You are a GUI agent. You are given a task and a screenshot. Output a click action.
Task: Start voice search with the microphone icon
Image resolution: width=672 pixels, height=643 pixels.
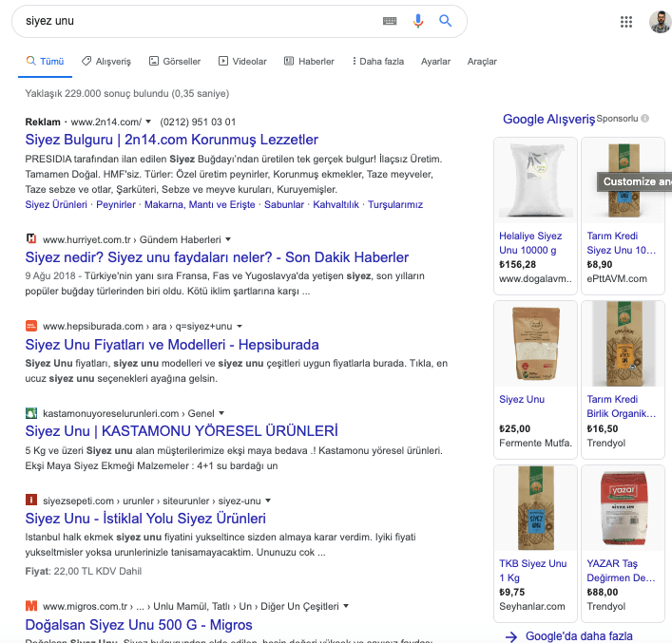[418, 21]
